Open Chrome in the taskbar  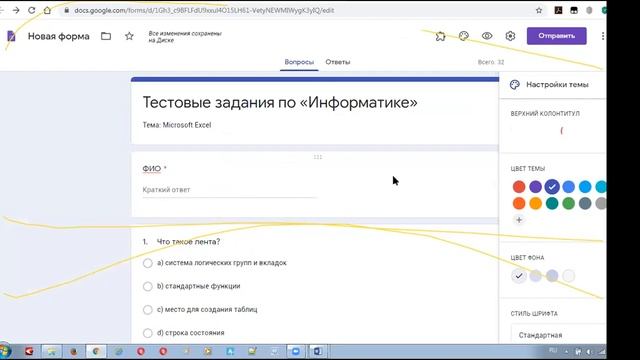click(x=96, y=351)
